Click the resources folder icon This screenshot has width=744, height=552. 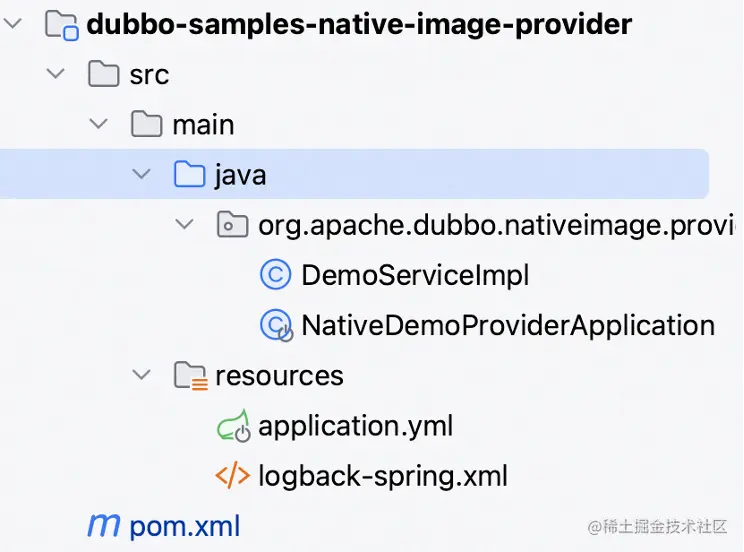(x=191, y=376)
